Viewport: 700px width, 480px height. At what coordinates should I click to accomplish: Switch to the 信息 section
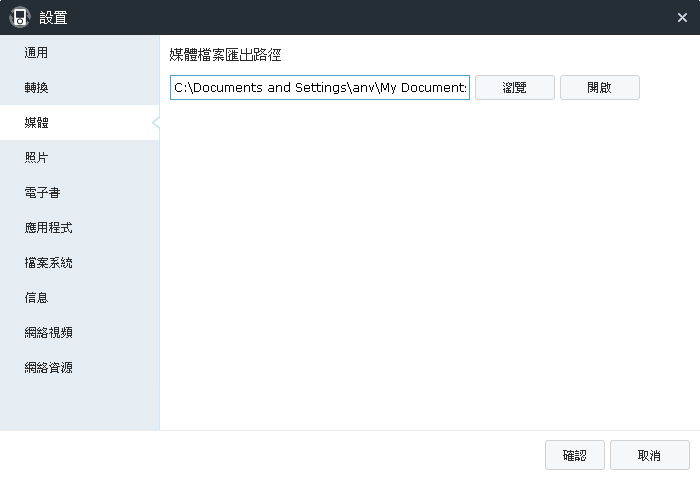pos(36,298)
